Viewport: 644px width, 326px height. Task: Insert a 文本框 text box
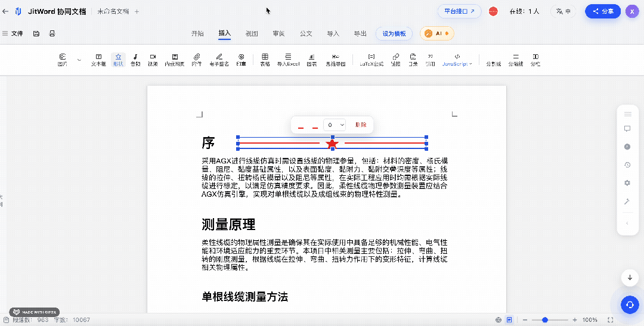click(98, 60)
